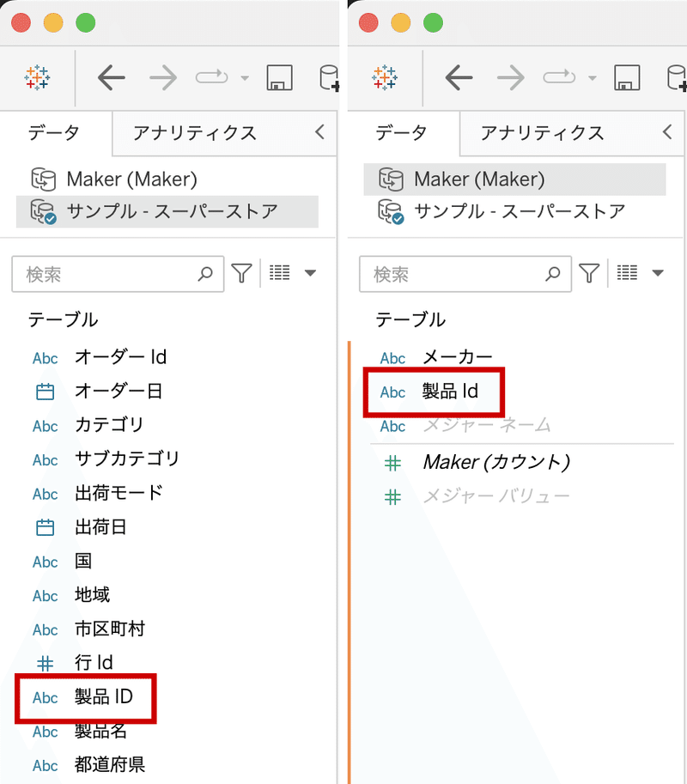The width and height of the screenshot is (687, 784).
Task: Click the save icon in left window
Action: pos(279,77)
